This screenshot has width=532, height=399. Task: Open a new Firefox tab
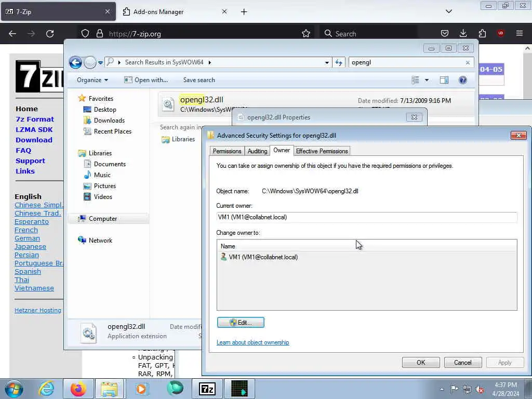click(244, 12)
